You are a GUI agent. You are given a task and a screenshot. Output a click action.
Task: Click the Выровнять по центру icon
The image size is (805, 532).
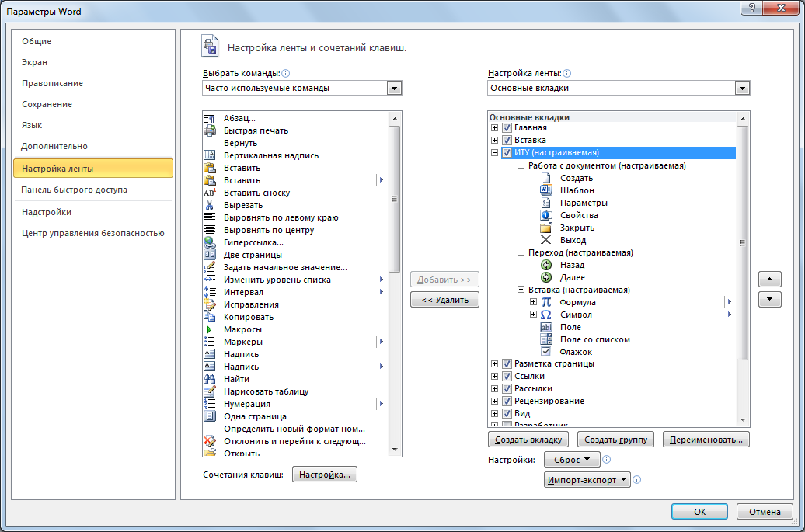pos(210,230)
